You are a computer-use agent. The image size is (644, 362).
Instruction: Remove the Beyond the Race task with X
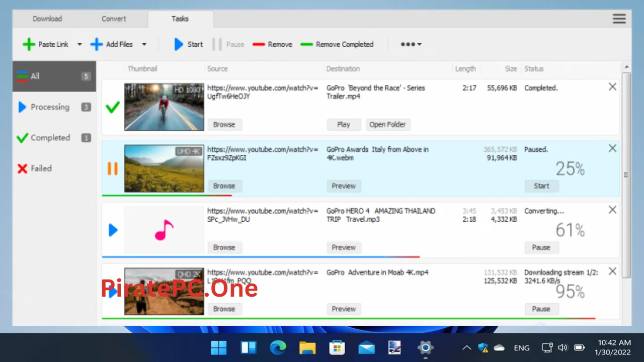612,87
